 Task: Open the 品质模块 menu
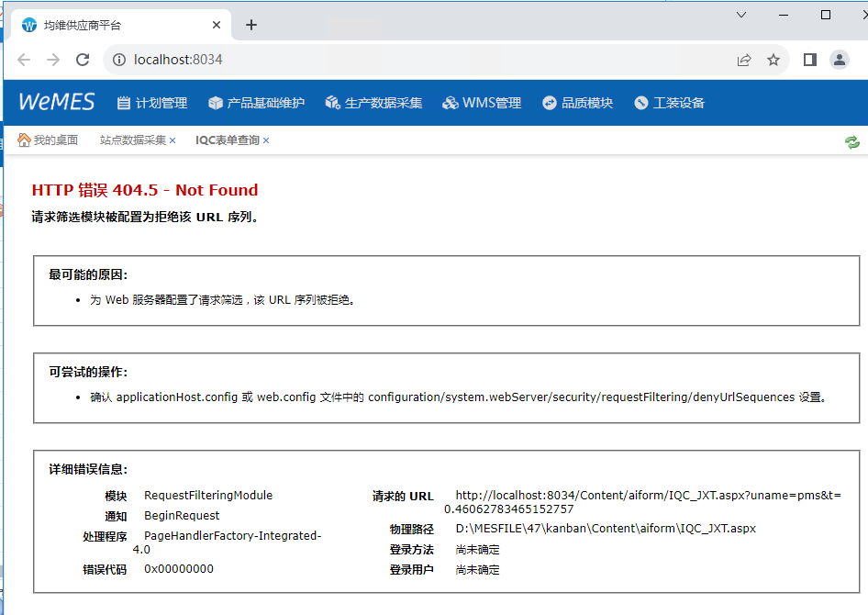click(577, 103)
